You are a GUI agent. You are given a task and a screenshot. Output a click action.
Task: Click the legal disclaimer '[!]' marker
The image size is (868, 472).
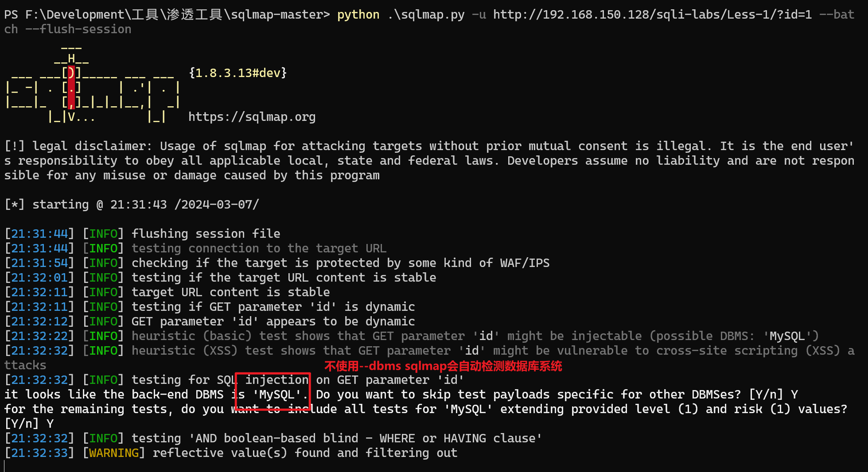pos(15,146)
